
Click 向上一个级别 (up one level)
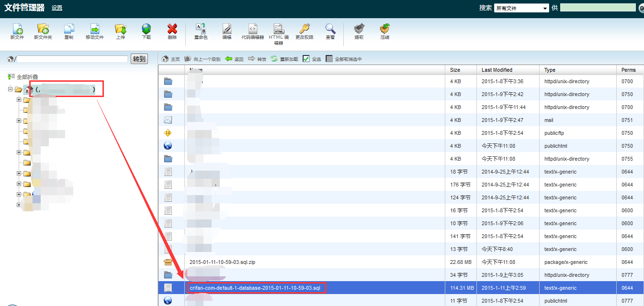[202, 59]
